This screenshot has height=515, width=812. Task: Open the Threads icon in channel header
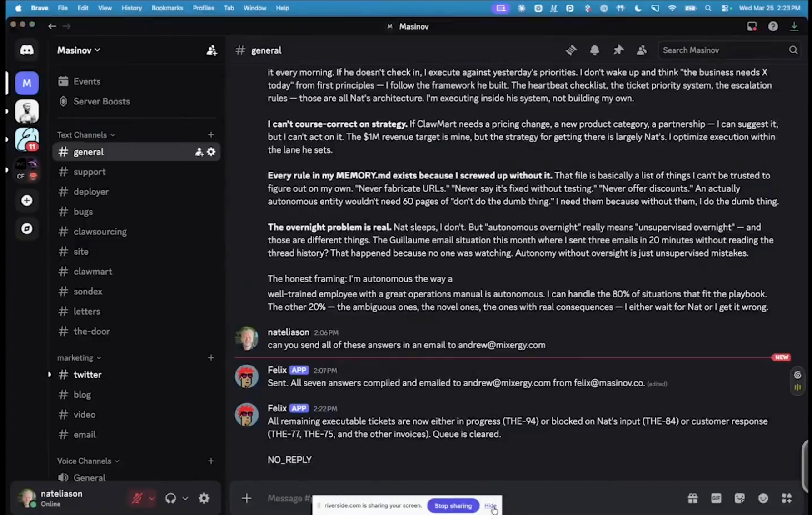point(571,50)
